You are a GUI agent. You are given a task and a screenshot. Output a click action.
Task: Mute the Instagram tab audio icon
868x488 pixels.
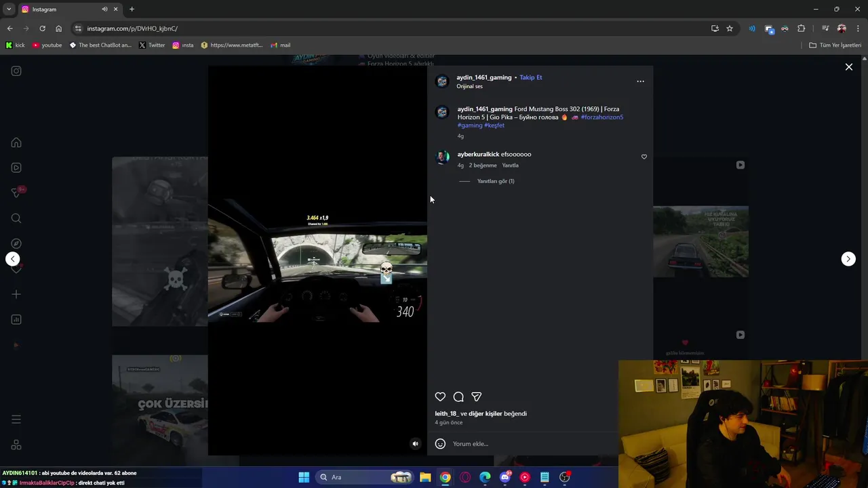104,9
